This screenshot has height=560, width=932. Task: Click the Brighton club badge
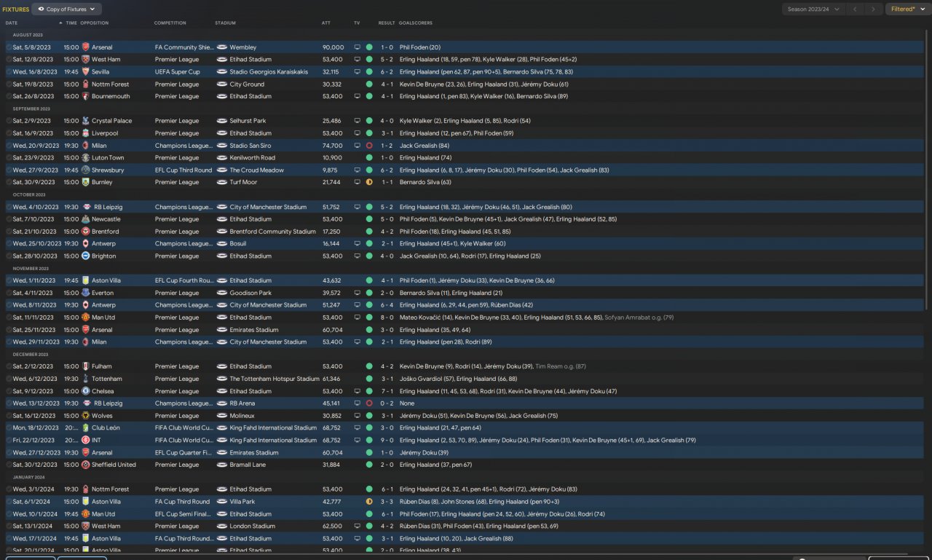(85, 256)
